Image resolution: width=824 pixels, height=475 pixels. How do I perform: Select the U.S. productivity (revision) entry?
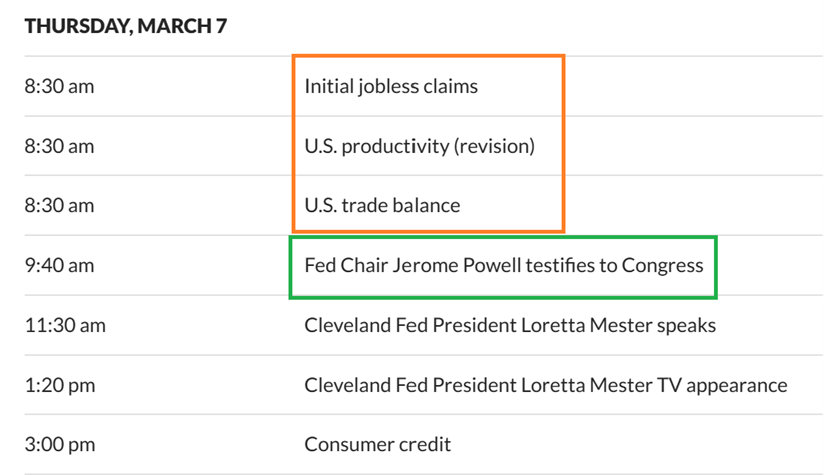coord(420,146)
